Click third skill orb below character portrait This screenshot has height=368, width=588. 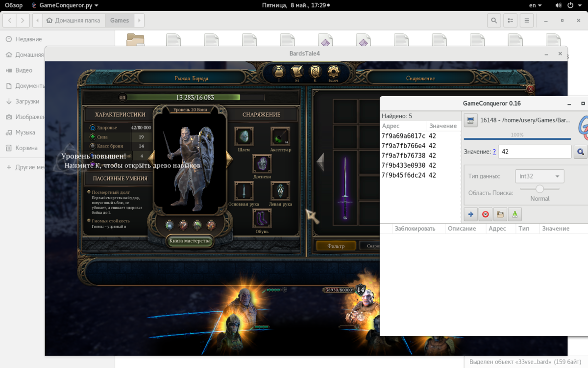click(197, 225)
